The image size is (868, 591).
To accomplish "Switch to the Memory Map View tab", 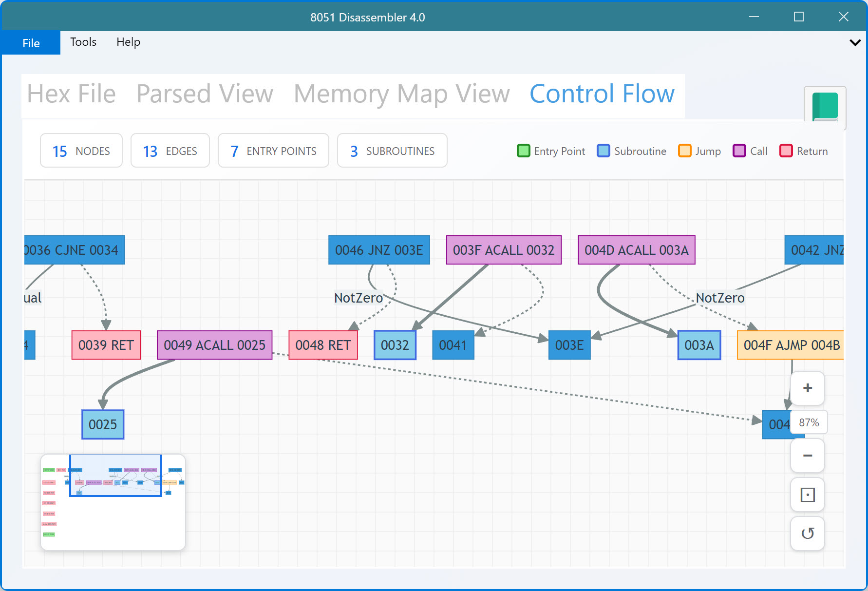I will point(401,94).
